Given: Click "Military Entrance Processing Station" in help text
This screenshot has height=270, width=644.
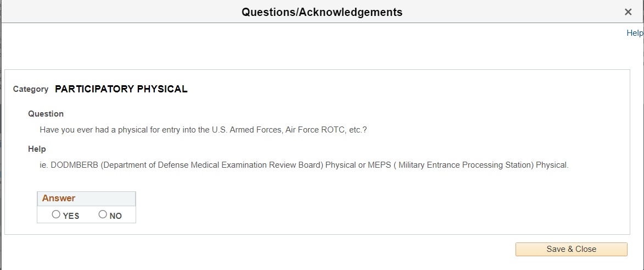Looking at the screenshot, I should coord(466,165).
